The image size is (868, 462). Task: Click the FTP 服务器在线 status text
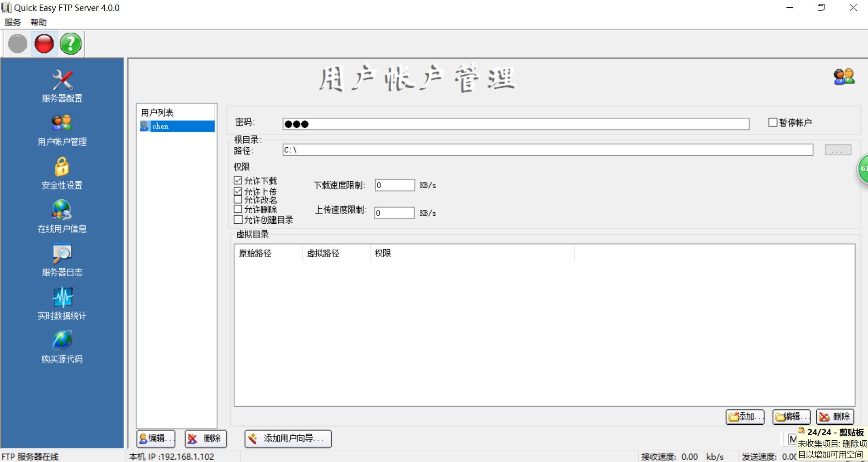pyautogui.click(x=30, y=457)
